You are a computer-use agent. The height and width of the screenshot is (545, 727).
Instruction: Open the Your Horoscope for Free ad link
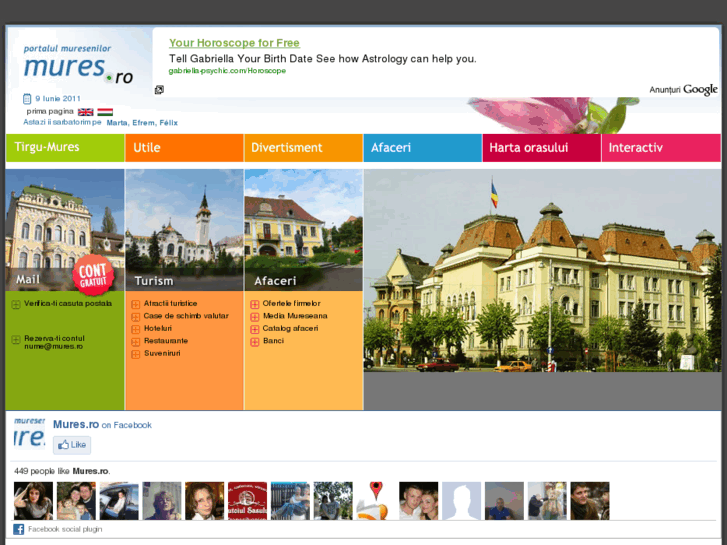coord(234,43)
